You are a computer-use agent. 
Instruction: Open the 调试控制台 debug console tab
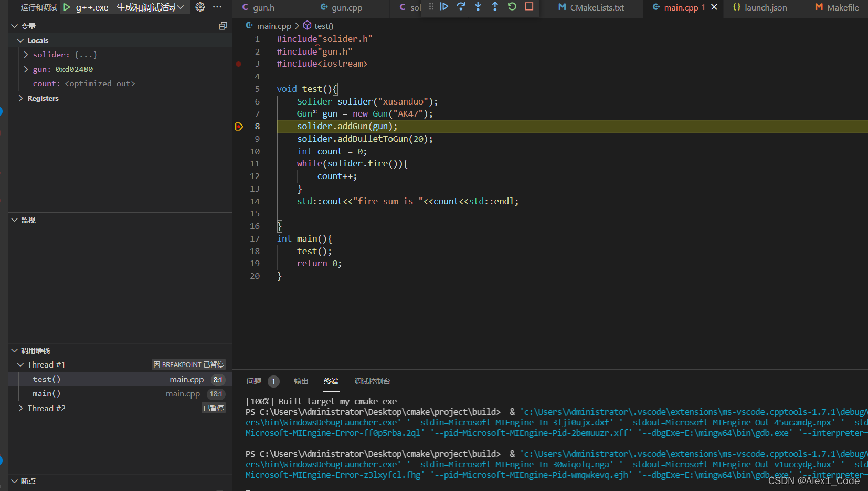(372, 381)
